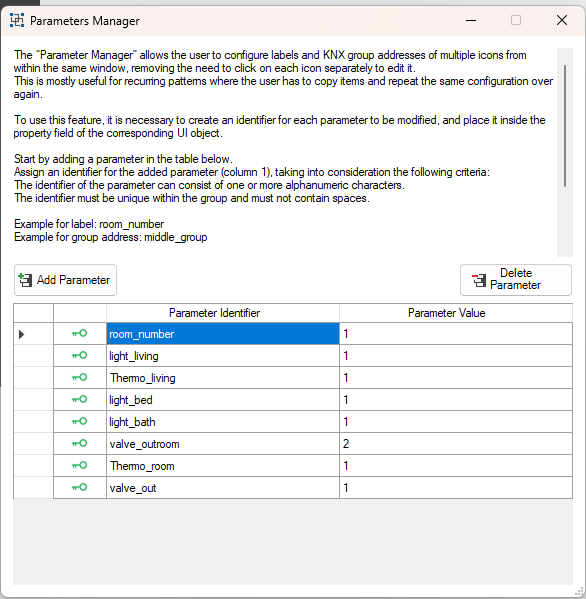The image size is (586, 599).
Task: Edit the value cell for valve_outroom
Action: pos(456,444)
